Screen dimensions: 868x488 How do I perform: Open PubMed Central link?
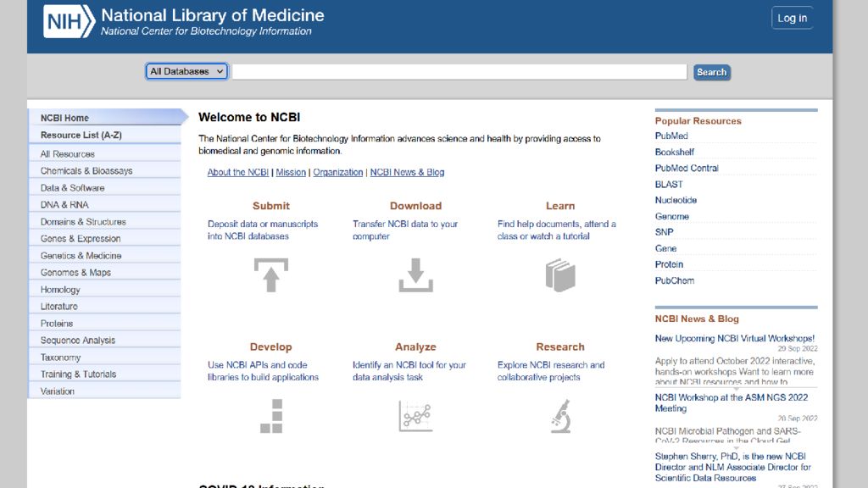coord(687,169)
